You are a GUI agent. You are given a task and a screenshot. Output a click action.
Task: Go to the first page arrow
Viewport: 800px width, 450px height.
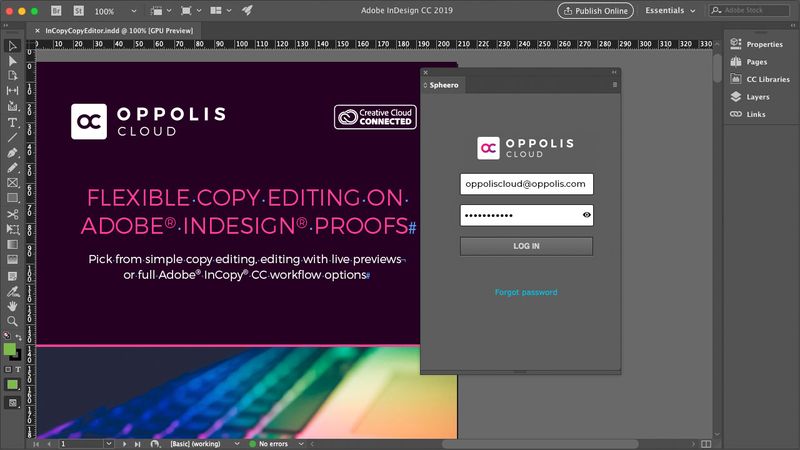pos(36,444)
